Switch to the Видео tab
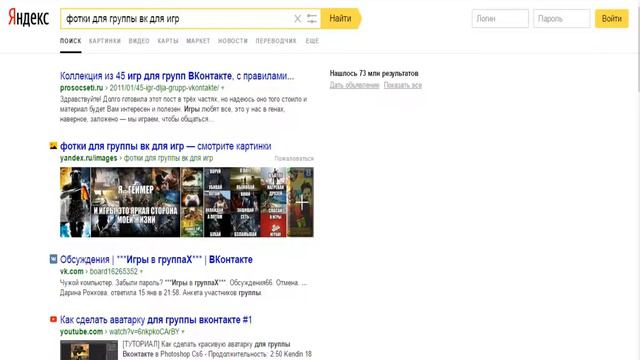The image size is (640, 360). click(x=139, y=41)
